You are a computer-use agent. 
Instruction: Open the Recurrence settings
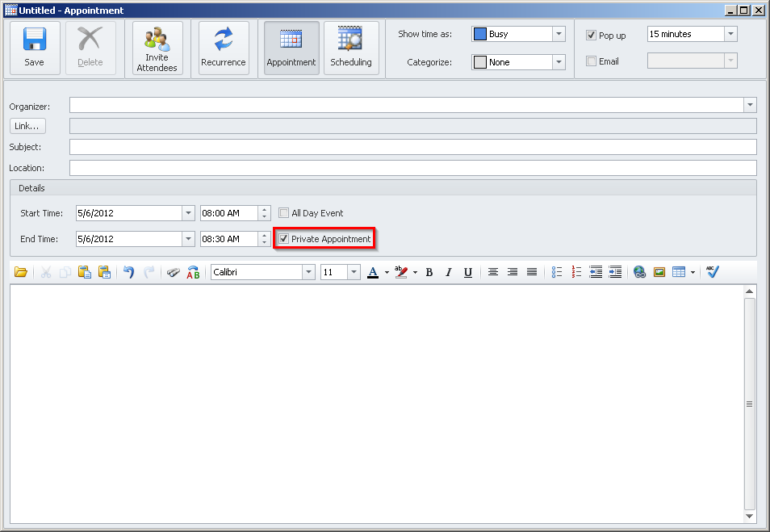(224, 47)
